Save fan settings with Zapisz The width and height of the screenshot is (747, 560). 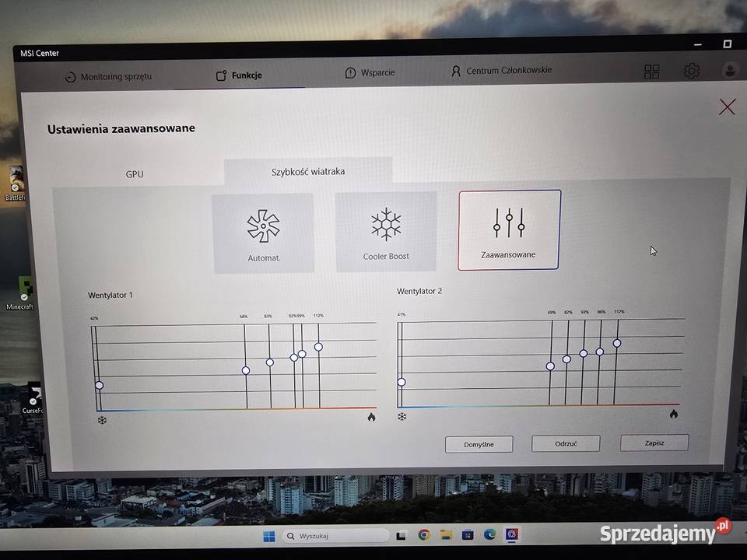tap(654, 442)
